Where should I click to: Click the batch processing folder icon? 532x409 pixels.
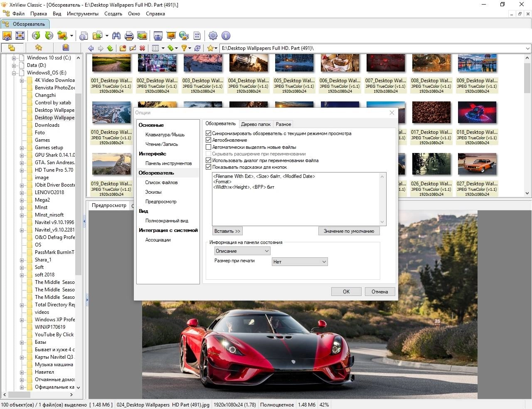[97, 36]
